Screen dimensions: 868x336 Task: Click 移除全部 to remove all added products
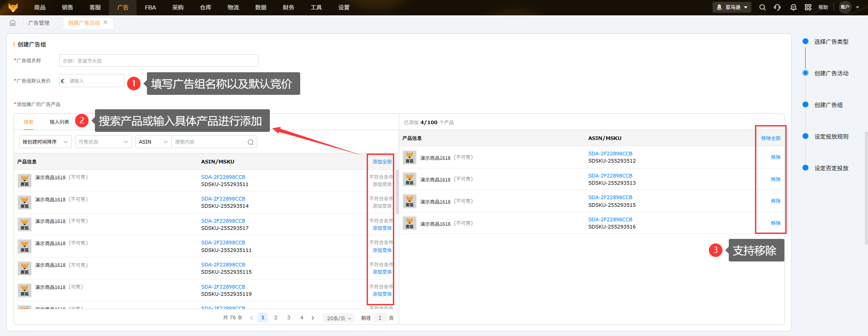[x=771, y=138]
